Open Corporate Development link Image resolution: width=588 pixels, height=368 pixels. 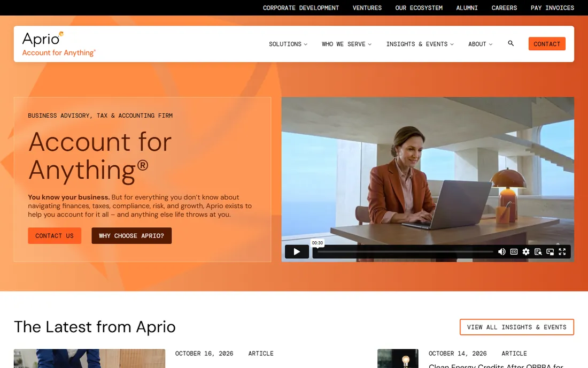pos(301,7)
